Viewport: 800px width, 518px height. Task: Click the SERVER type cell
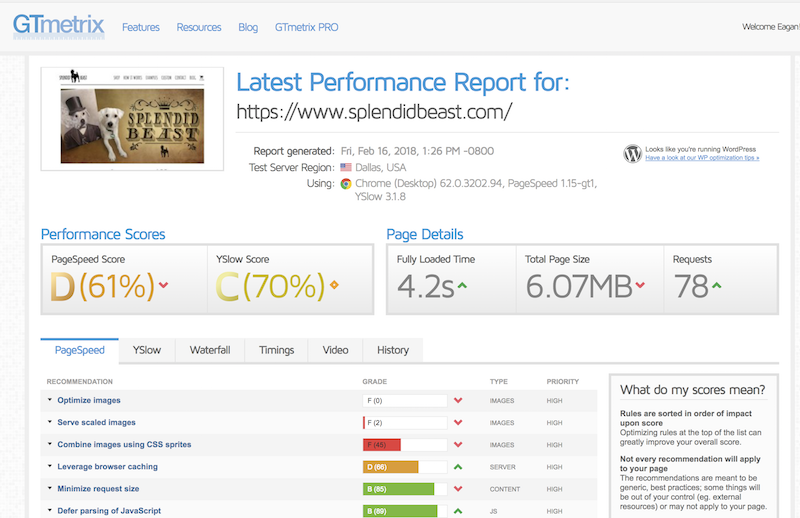(x=503, y=467)
